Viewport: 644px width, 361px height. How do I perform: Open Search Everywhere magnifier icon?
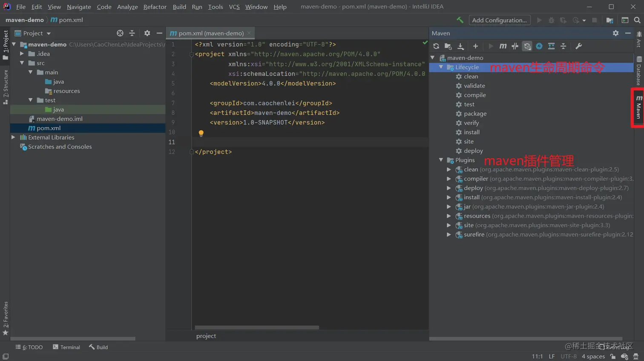click(637, 20)
